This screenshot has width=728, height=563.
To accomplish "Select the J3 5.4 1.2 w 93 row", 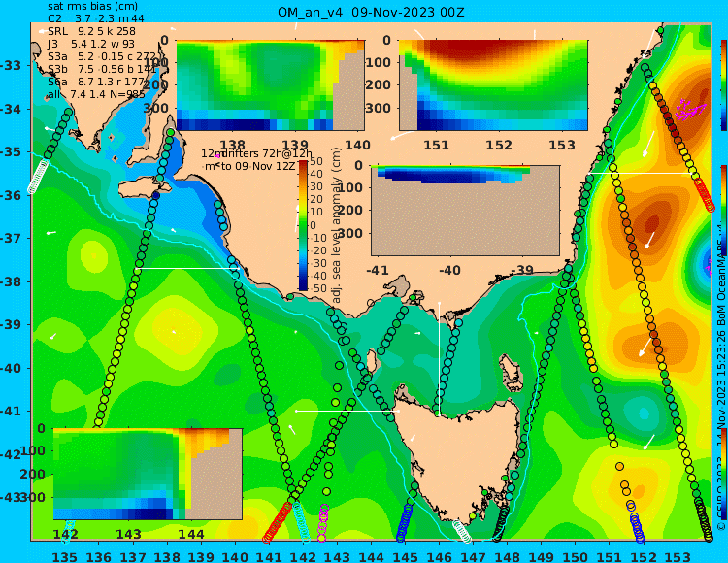I will 91,44.
